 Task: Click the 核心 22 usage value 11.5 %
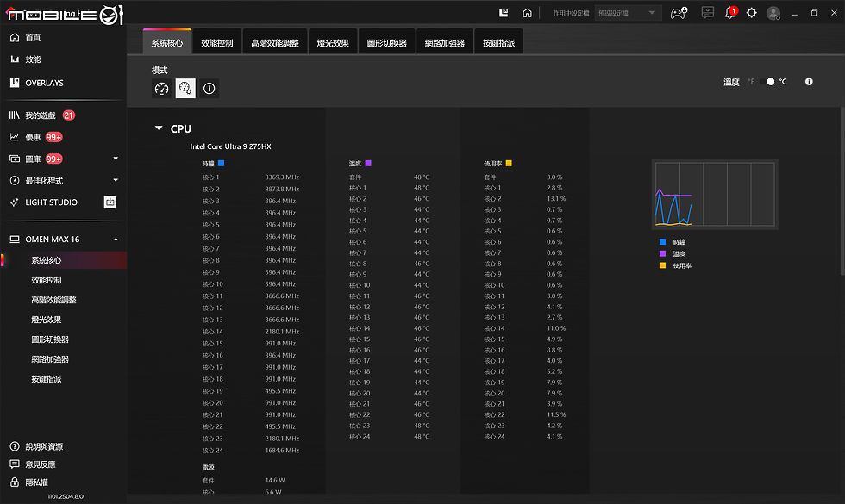(556, 414)
